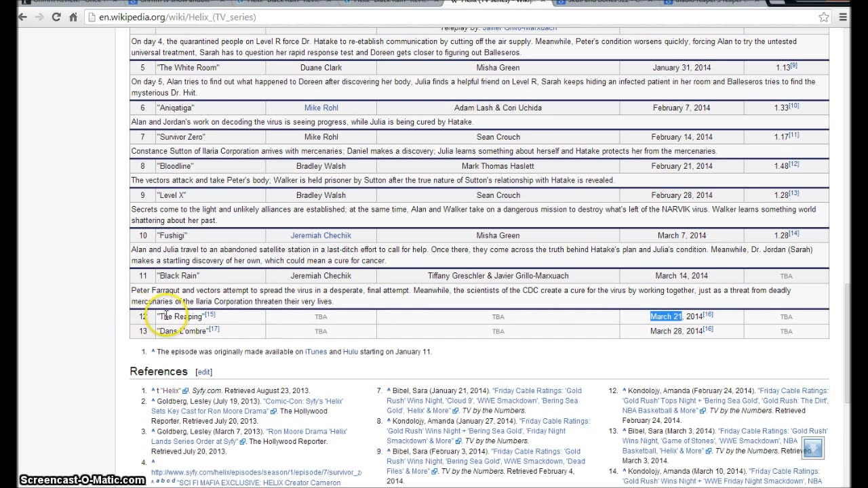Open citation 17 beside Dans L'ombre

pyautogui.click(x=214, y=329)
